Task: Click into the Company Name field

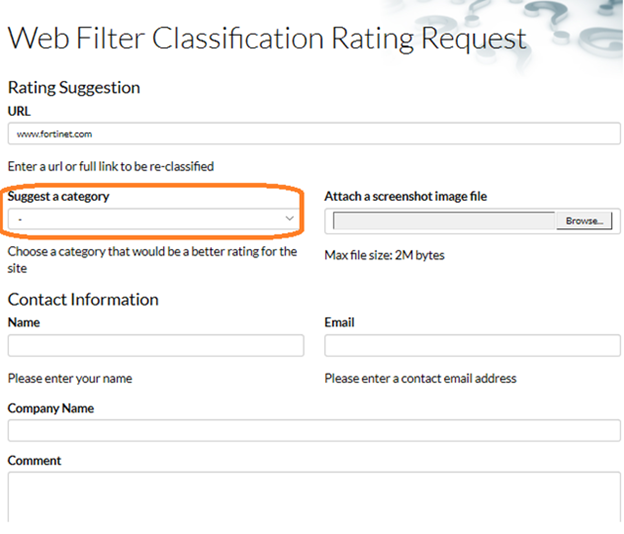Action: (313, 431)
